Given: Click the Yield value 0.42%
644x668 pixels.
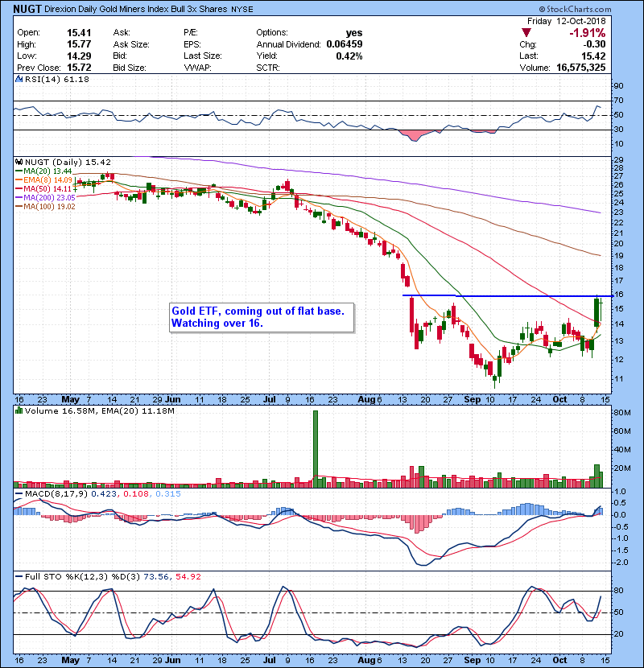Looking at the screenshot, I should 349,56.
